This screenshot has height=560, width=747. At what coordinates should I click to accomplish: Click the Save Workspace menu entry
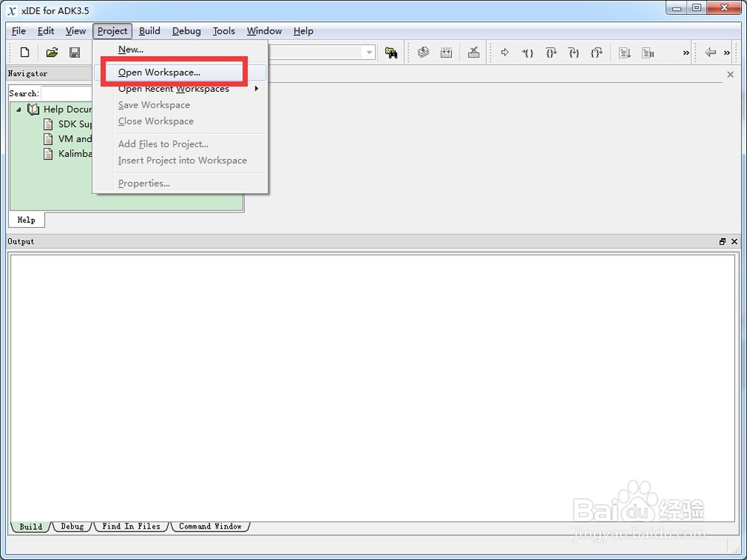tap(180, 105)
